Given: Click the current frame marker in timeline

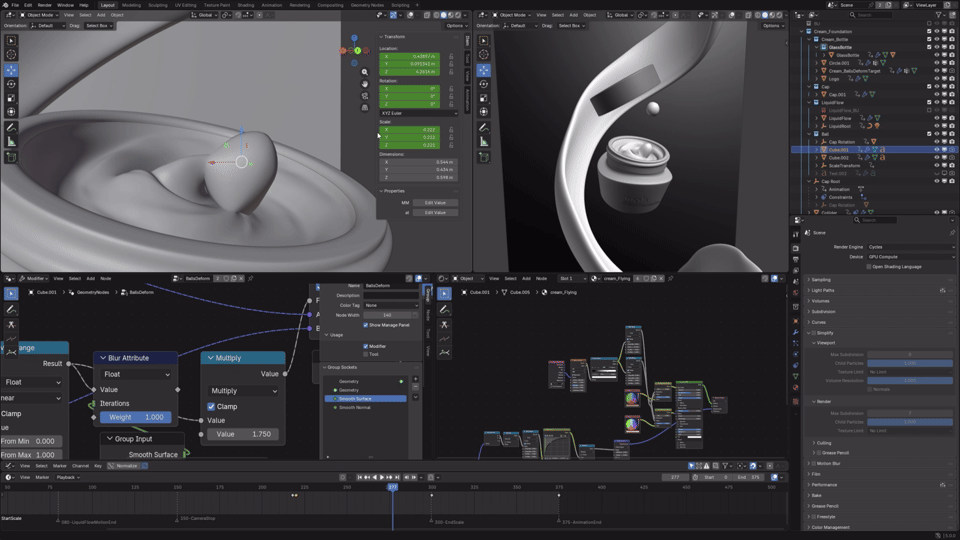Looking at the screenshot, I should tap(392, 487).
